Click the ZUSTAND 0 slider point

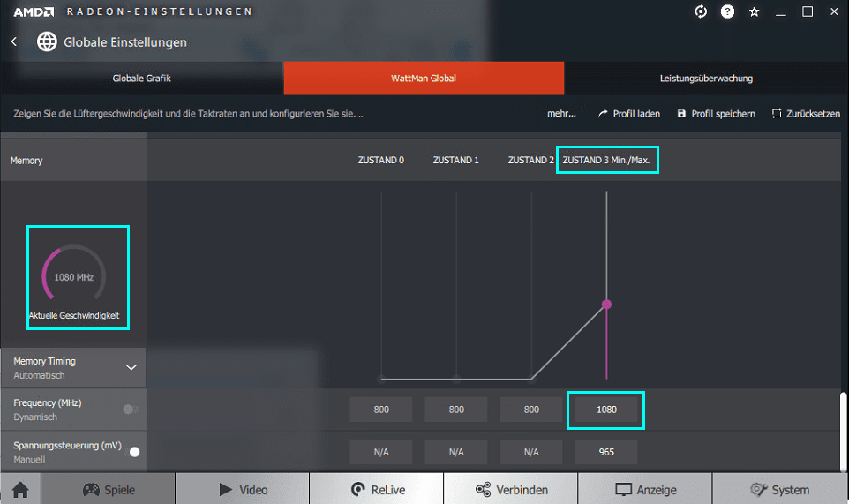(382, 379)
